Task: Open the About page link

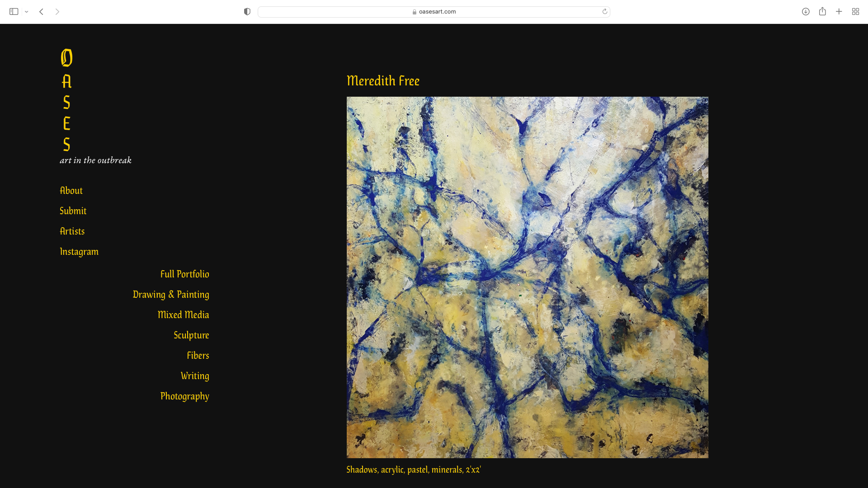Action: 71,191
